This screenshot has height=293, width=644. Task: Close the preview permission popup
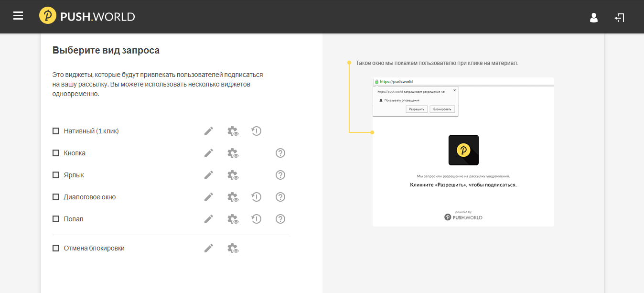tap(454, 90)
